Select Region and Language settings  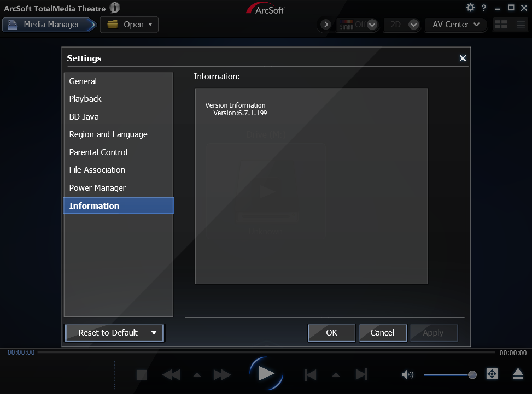click(x=119, y=134)
